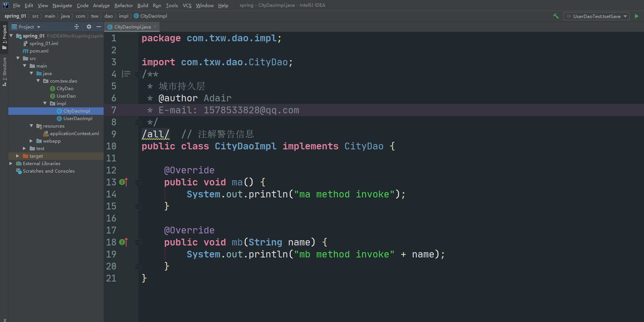Open the Navigate menu
The height and width of the screenshot is (322, 644).
[62, 5]
